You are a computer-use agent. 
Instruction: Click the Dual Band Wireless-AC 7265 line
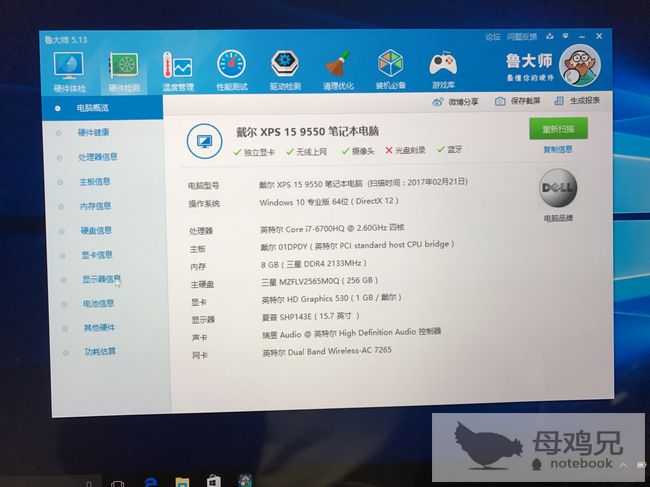tap(327, 351)
